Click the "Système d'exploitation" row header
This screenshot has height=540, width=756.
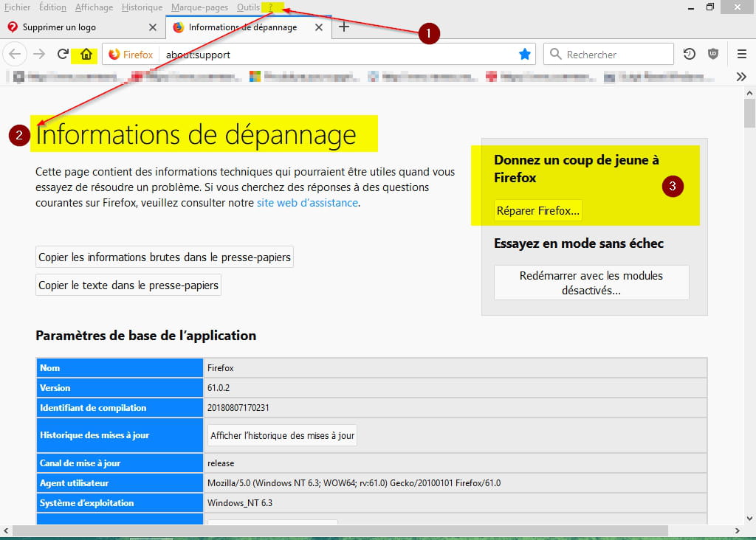(x=120, y=503)
